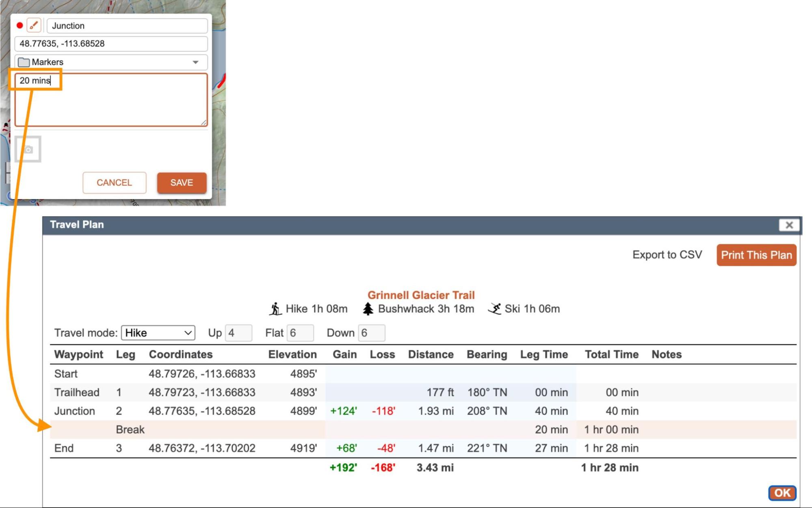Click the tree Bushwhack icon
The image size is (812, 508).
pyautogui.click(x=368, y=309)
